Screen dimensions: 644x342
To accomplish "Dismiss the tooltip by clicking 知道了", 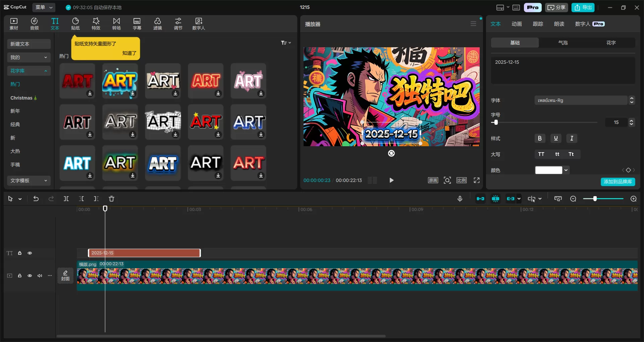I will pyautogui.click(x=129, y=53).
